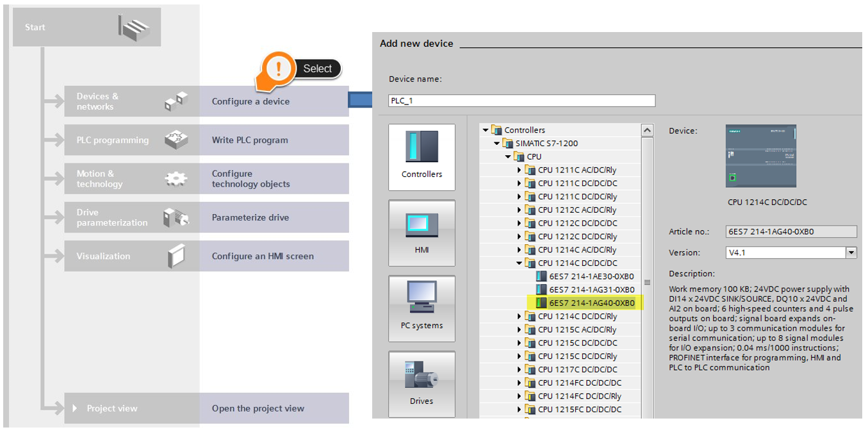Expand CPU 1214C AC/DC/Rly

point(520,250)
